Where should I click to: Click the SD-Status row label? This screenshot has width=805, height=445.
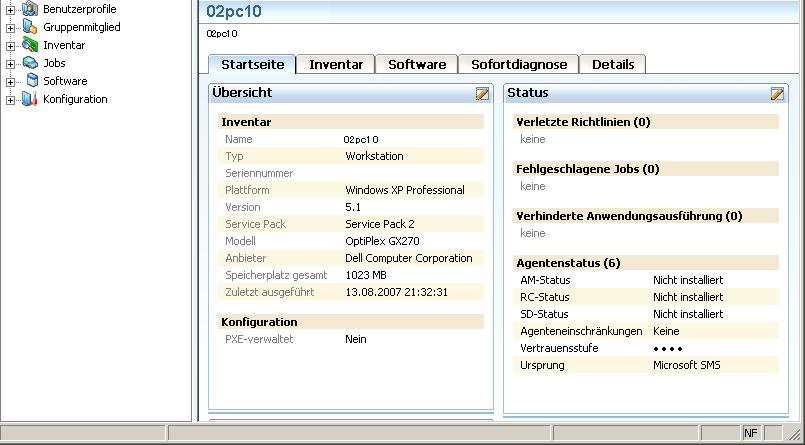[544, 314]
